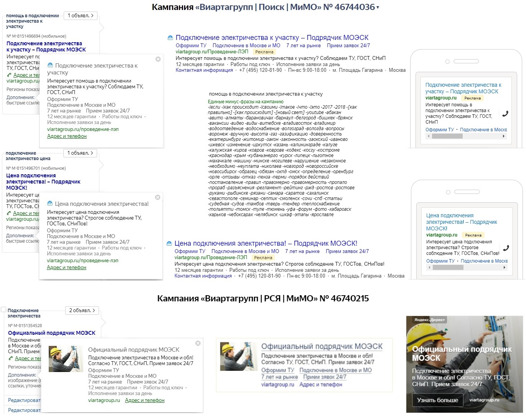Click desktop ad title 'Подключение электричества к участку – Подрядчик МОЭСК'
Screen dimensions: 526x420
(272, 38)
